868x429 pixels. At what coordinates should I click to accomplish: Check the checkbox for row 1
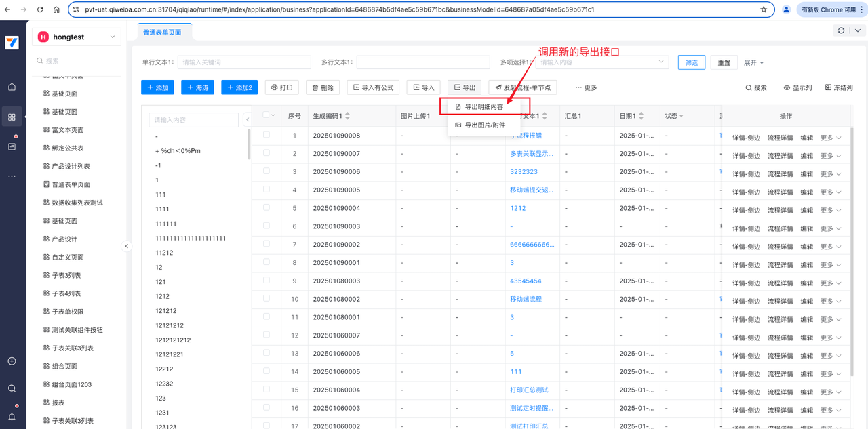[267, 135]
